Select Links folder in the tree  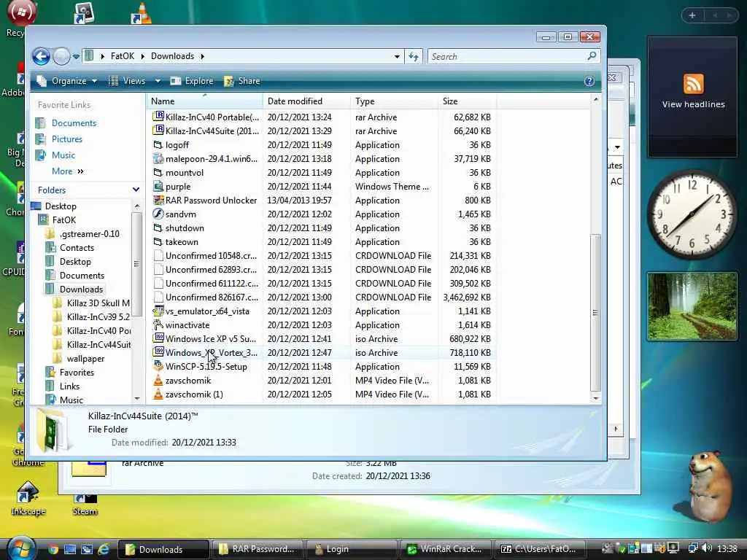click(69, 386)
